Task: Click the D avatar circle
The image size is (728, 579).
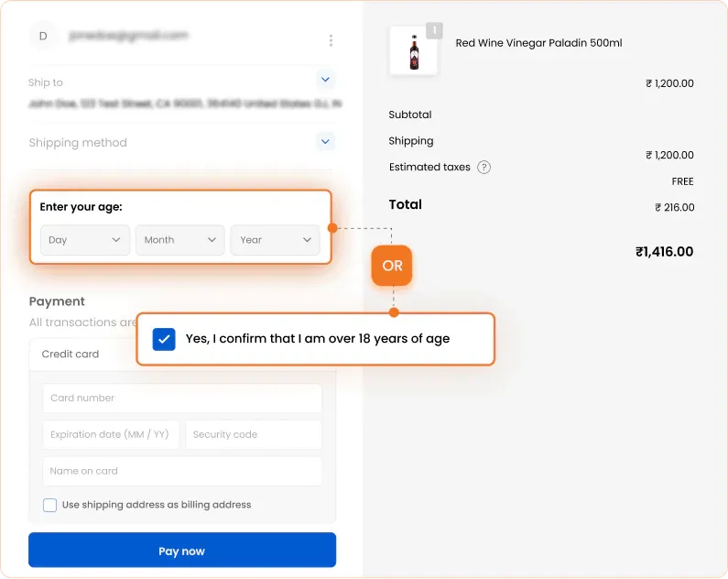Action: [x=43, y=37]
